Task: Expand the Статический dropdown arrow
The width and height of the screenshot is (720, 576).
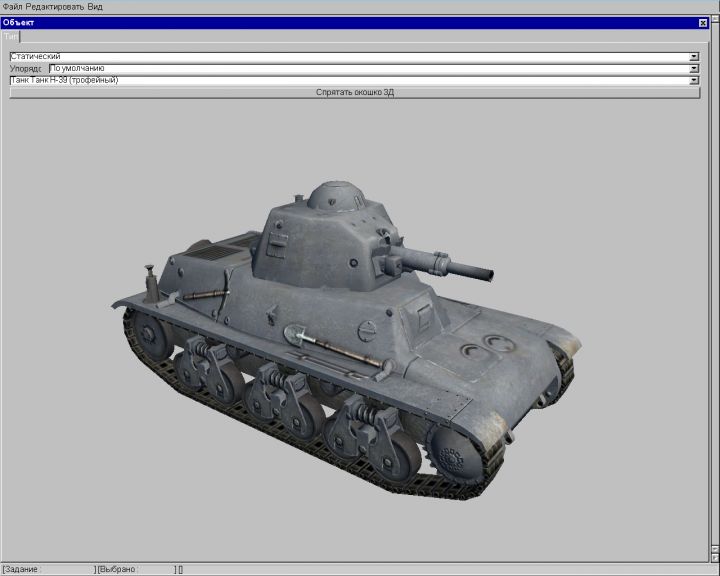Action: tap(694, 57)
